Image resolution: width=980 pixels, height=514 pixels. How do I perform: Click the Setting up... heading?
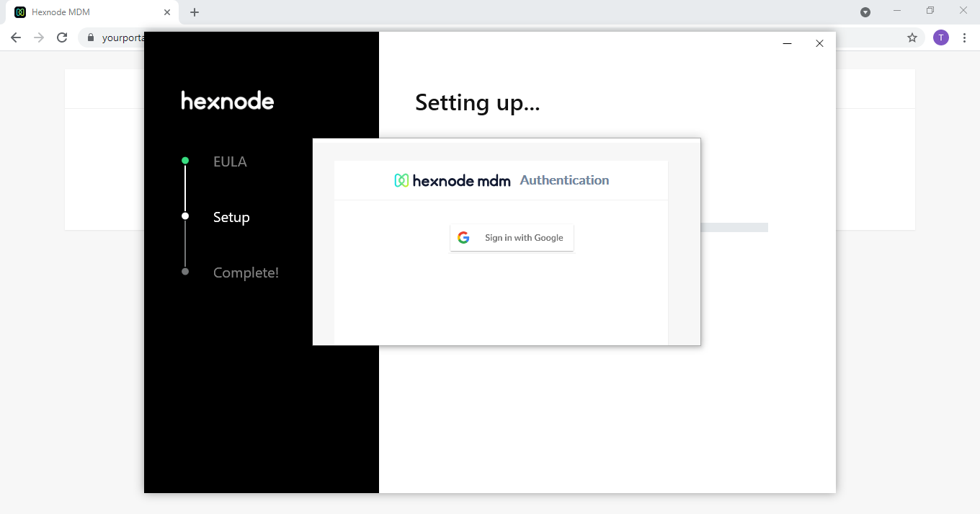(x=477, y=102)
